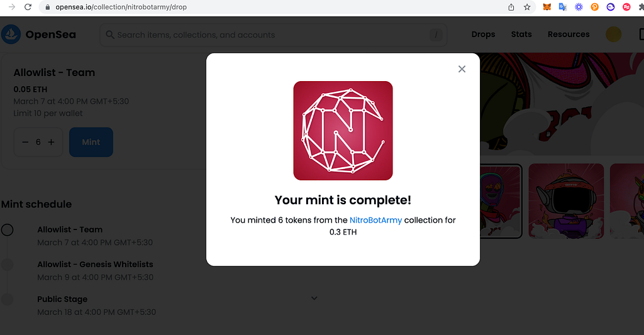Click the slash shortcut key badge

click(x=436, y=35)
